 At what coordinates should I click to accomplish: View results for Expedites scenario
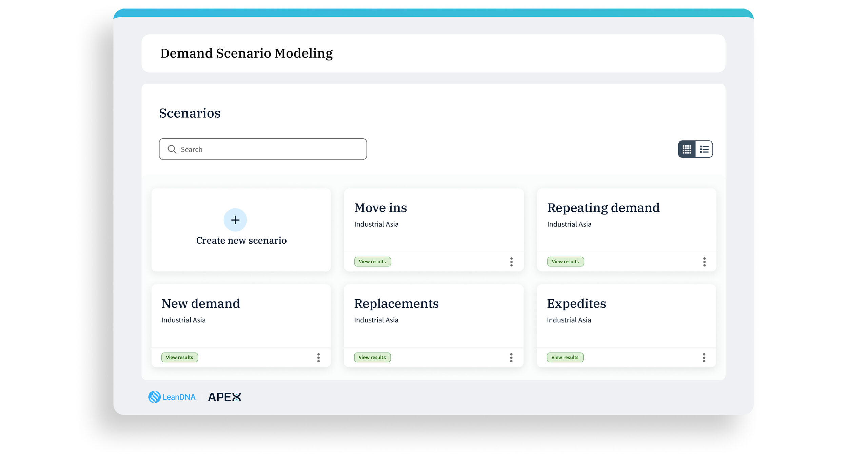(x=565, y=357)
